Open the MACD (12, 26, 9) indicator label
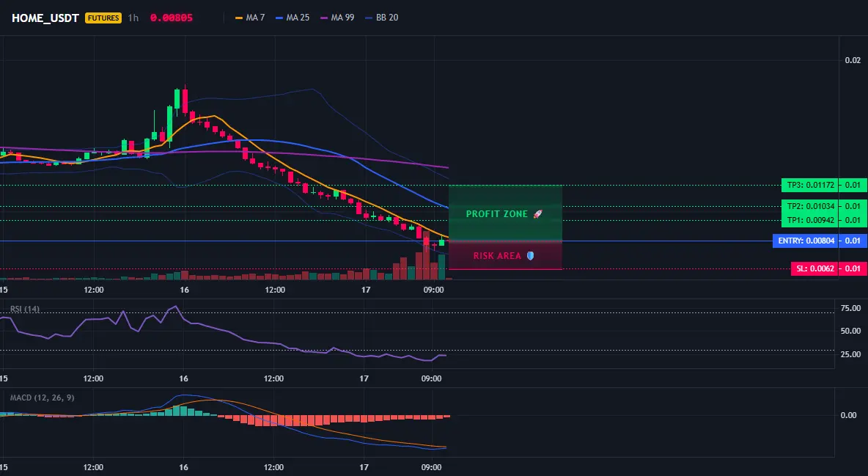Screen dimensions: 868x476 point(42,398)
